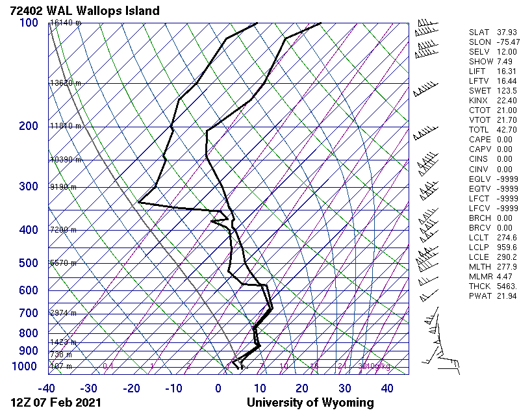Select the LFTV value 16.44
Viewport: 532px width, 419px height.
(507, 81)
